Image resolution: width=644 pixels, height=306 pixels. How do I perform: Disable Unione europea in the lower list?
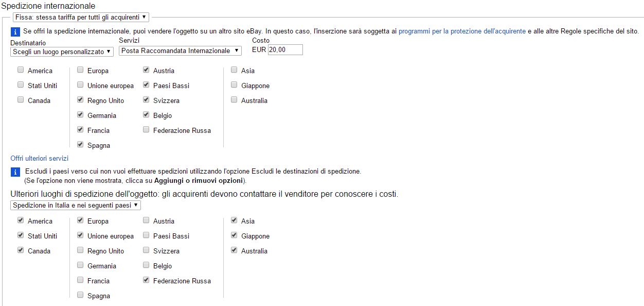pos(80,235)
